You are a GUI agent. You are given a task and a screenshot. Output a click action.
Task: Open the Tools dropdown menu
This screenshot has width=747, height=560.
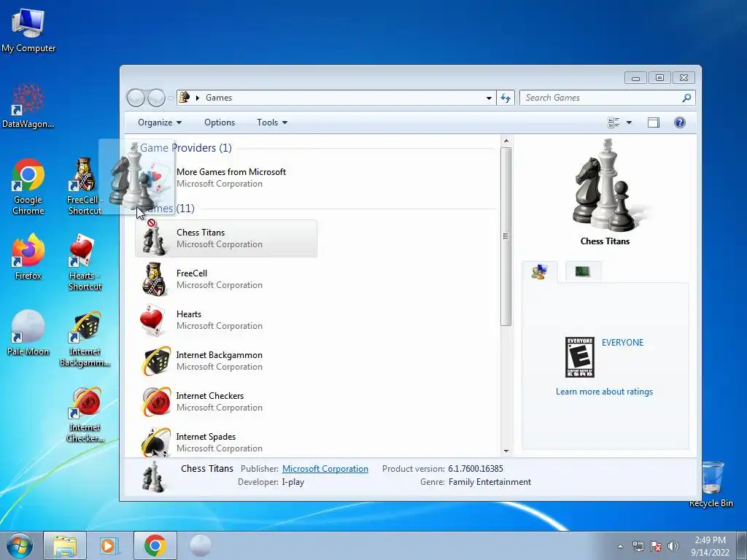pos(272,122)
